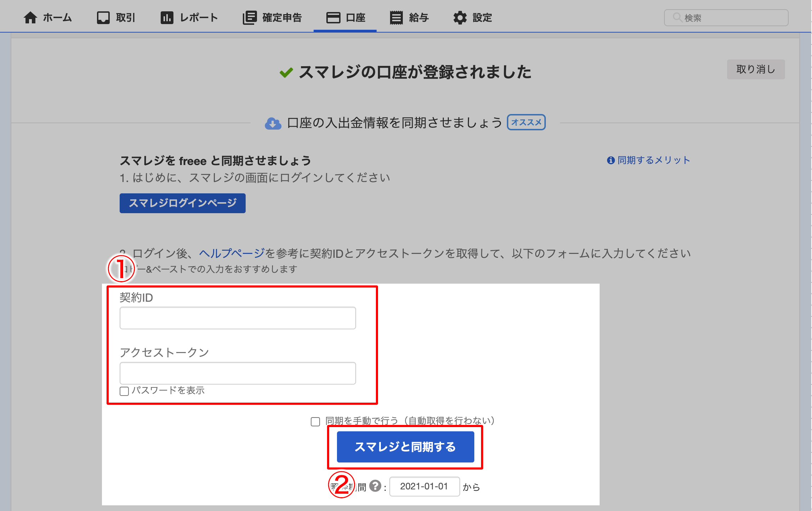Click スマレジログインページ button

pos(182,203)
